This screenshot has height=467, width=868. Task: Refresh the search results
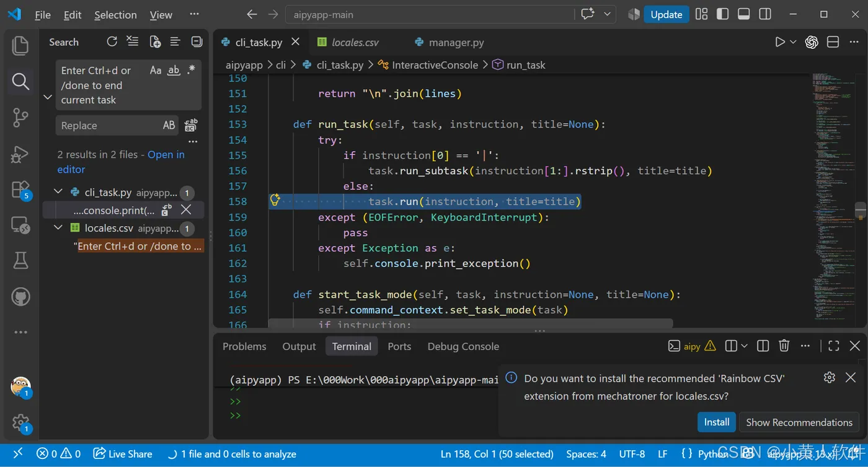pyautogui.click(x=112, y=41)
